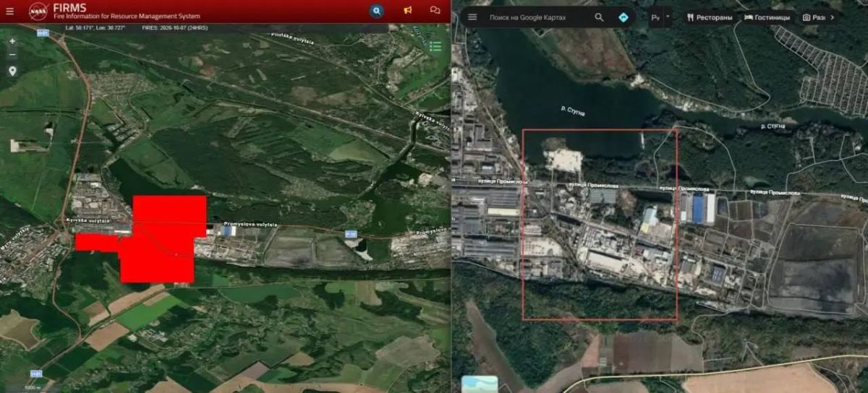Click the 'FIRES: 2025-10-07 (24HRS)' label
Screen dimensions: 868x393
click(x=175, y=27)
